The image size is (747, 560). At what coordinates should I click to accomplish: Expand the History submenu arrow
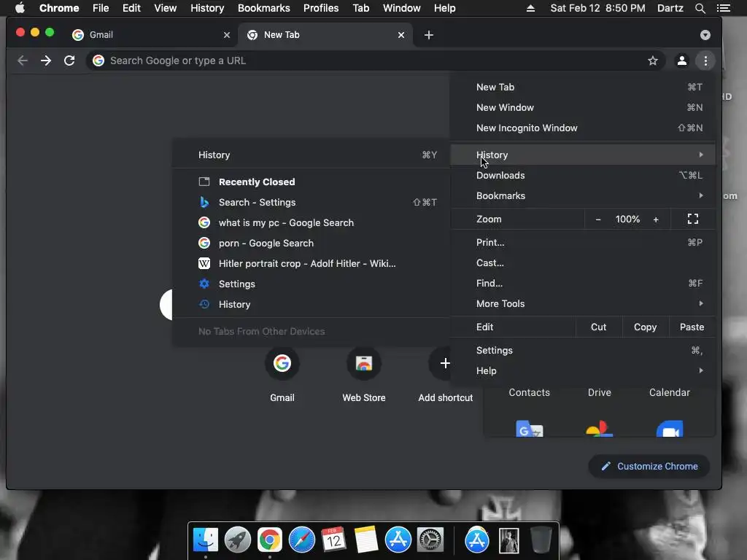point(701,155)
